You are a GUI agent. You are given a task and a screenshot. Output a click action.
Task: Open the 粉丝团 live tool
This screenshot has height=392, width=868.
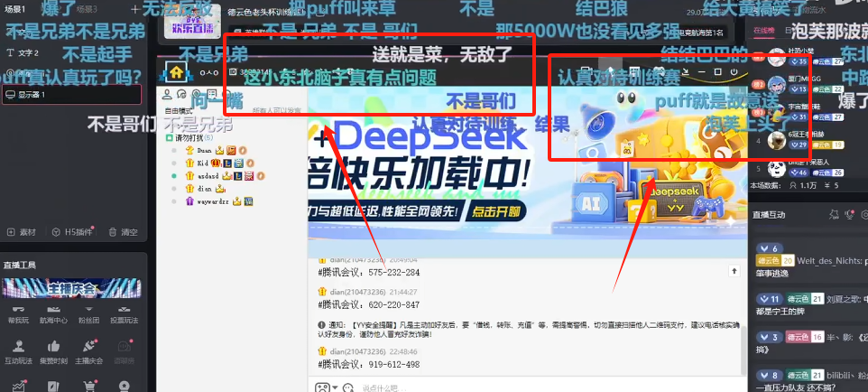click(88, 315)
